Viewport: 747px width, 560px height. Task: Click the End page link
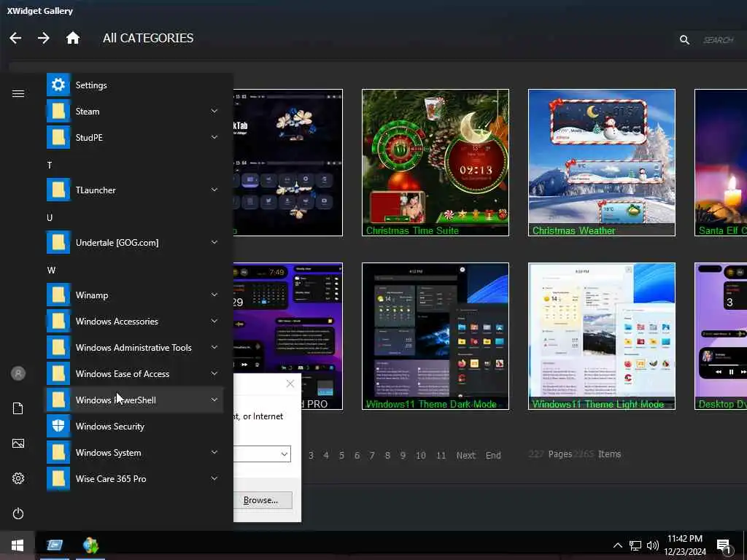pos(493,455)
